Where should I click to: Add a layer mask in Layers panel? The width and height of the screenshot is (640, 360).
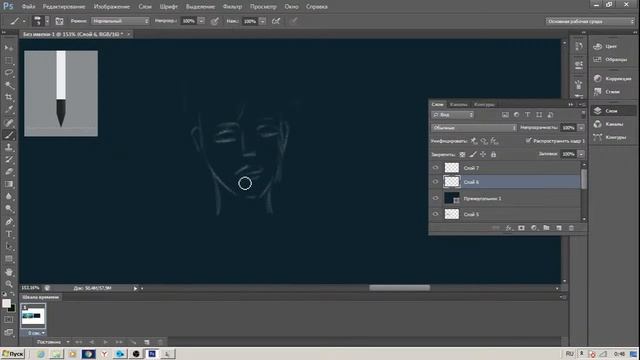coord(521,228)
